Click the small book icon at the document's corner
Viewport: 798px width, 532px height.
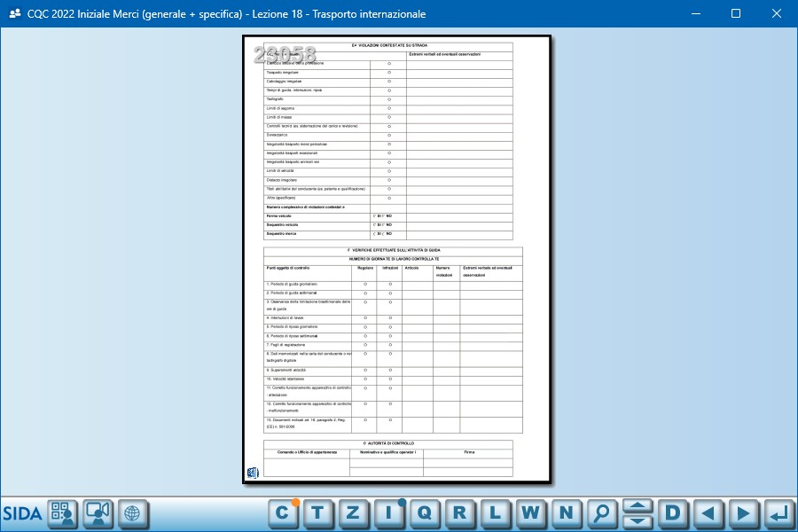click(253, 473)
